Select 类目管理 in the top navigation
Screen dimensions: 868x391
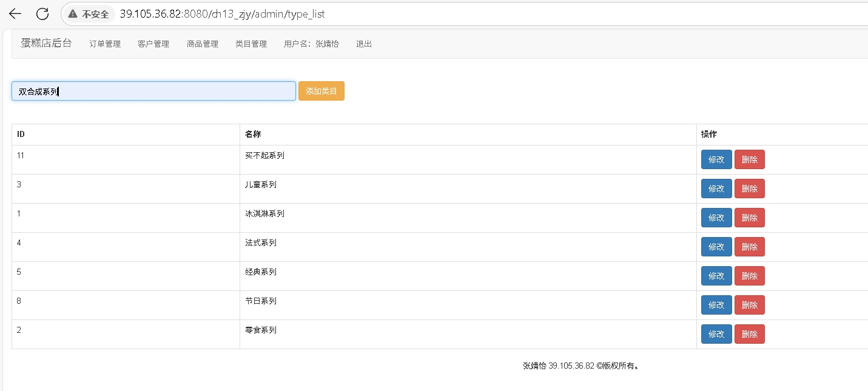(x=251, y=44)
